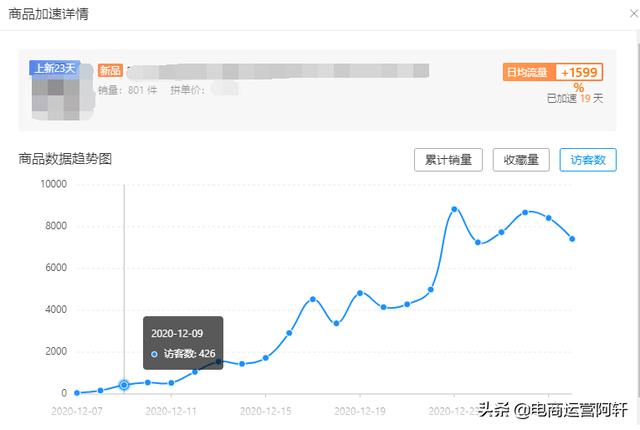Switch chart to 累计销量 view
This screenshot has width=640, height=430.
pyautogui.click(x=449, y=160)
